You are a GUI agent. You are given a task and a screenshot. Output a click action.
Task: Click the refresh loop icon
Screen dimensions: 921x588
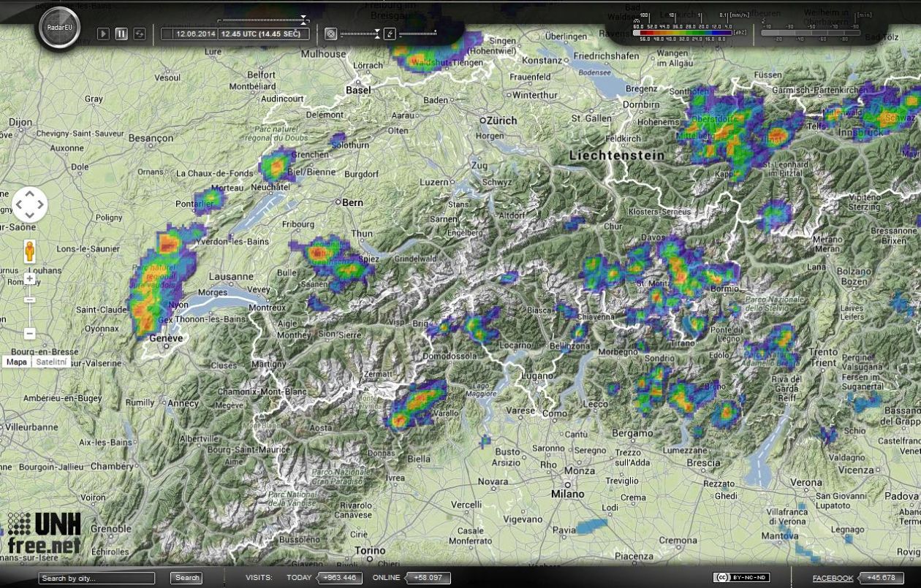click(x=139, y=34)
